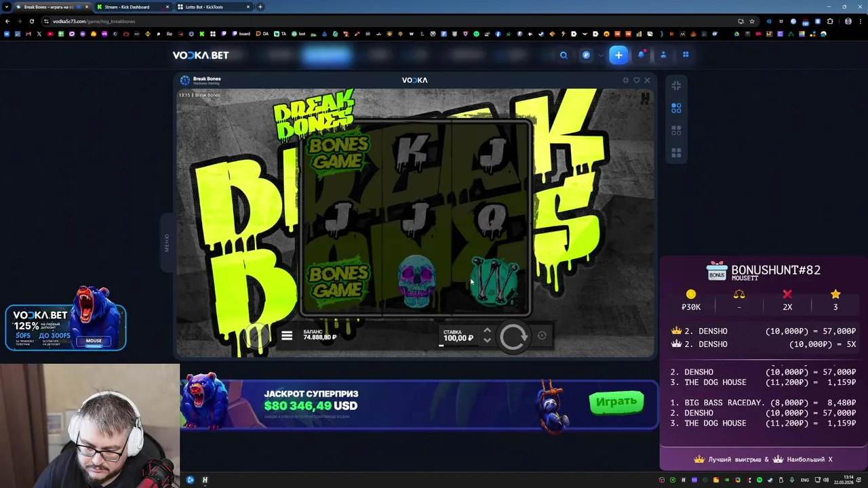Expand the wallet currency dropdown chevron

[x=600, y=56]
